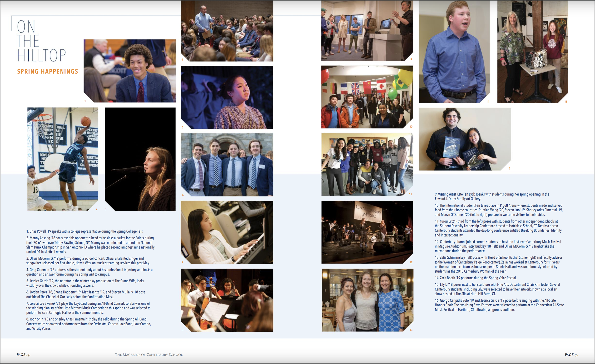Open photo 10 of International Fair with flags
Screen dimensions: 595x364
(367, 97)
